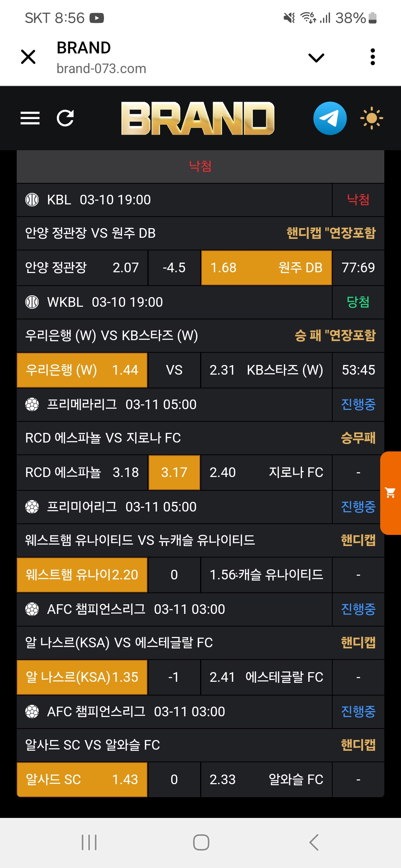Screen dimensions: 401x868
Task: Click the KB스타즈 (W) 2.31 odds cell
Action: pyautogui.click(x=266, y=370)
